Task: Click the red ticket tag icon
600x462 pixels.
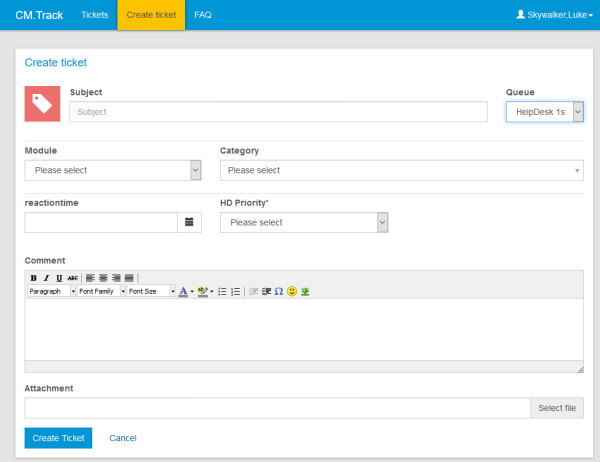Action: [42, 104]
